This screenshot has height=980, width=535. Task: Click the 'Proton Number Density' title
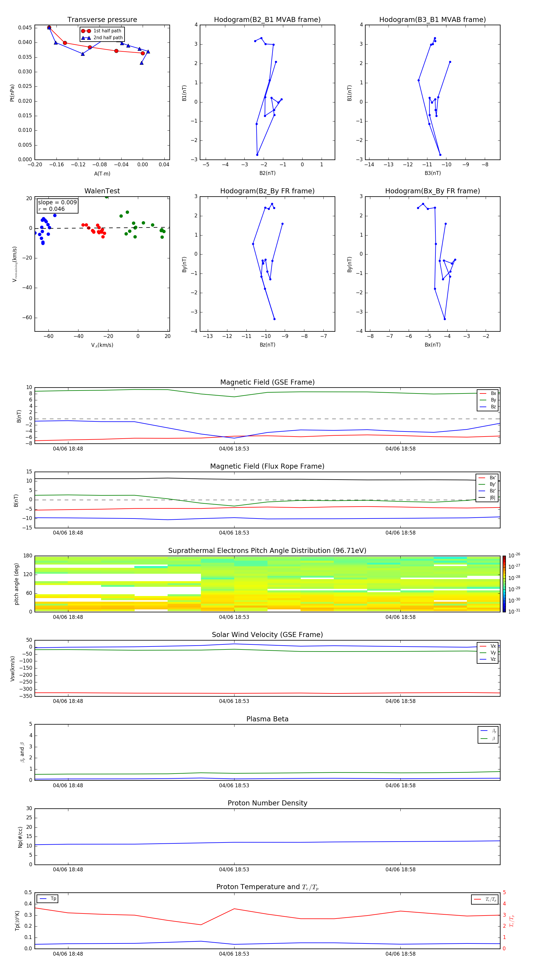(267, 803)
